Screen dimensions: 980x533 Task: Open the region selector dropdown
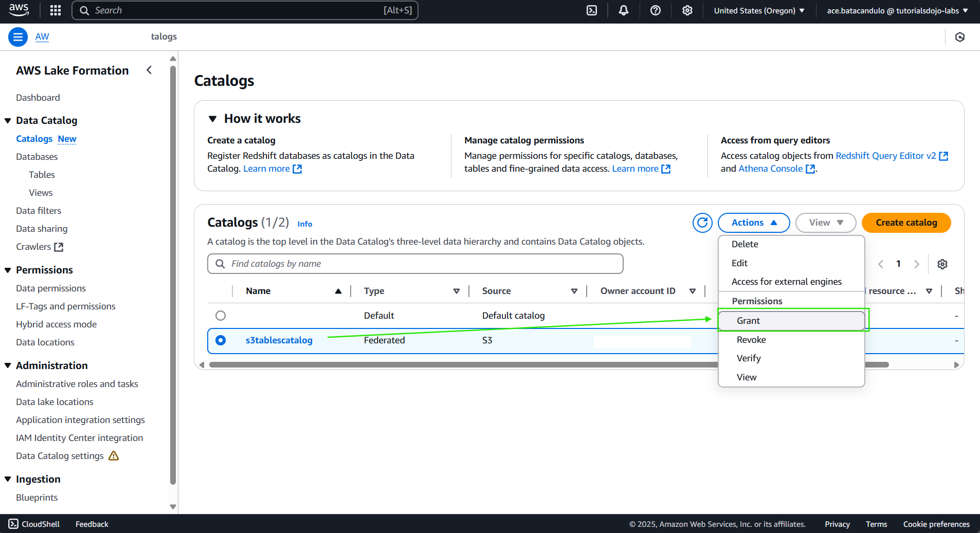coord(759,10)
